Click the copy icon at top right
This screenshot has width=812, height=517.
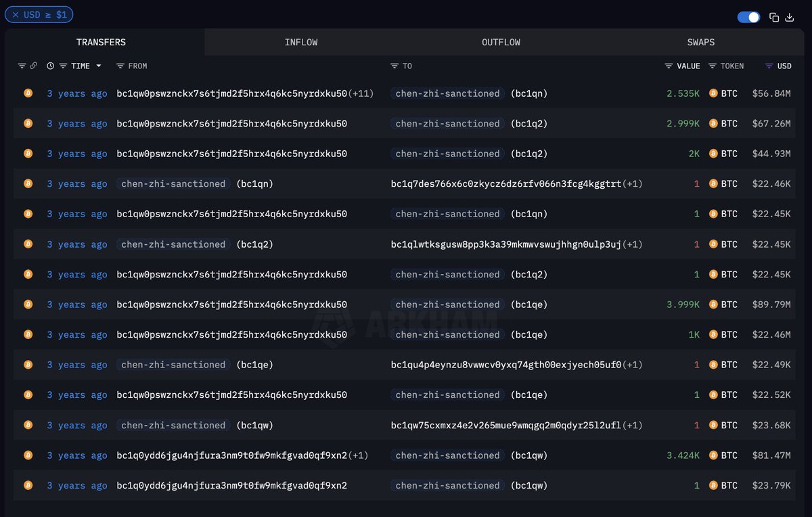click(x=774, y=18)
